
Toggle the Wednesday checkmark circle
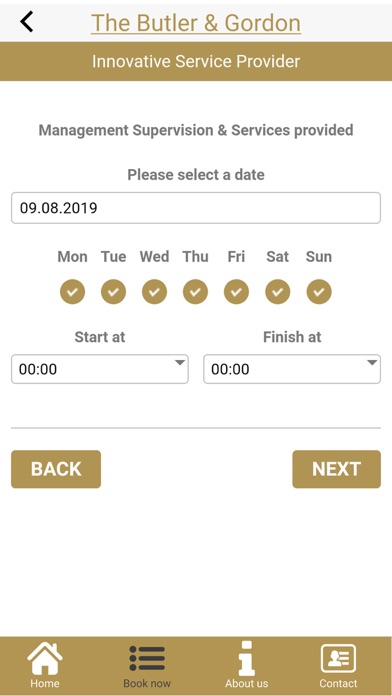(154, 292)
